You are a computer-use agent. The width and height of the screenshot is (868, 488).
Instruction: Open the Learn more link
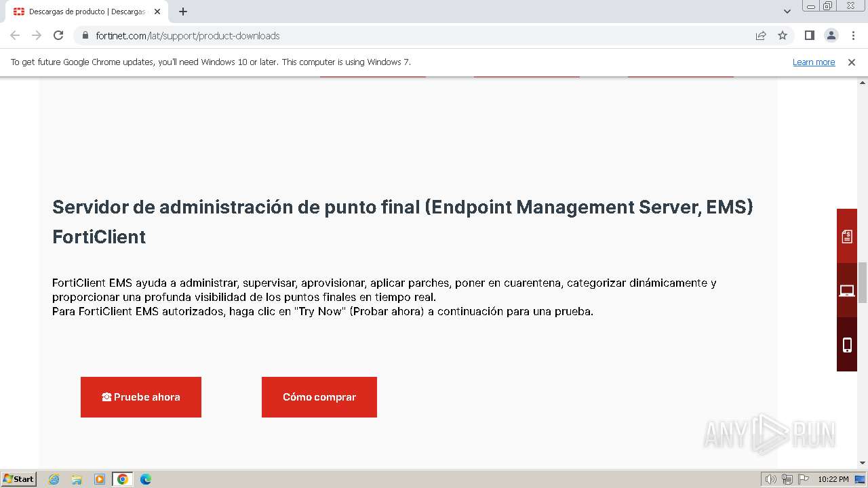point(814,62)
